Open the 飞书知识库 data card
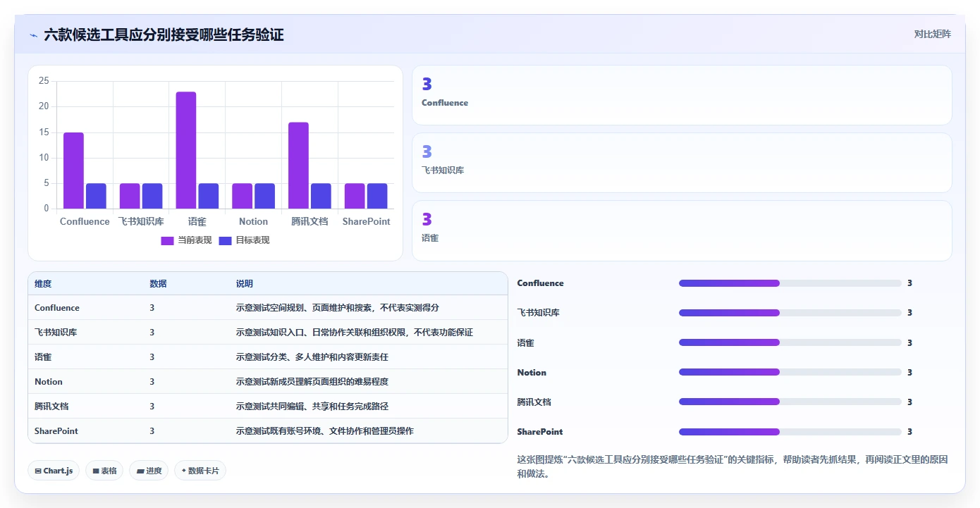980x508 pixels. click(x=682, y=163)
